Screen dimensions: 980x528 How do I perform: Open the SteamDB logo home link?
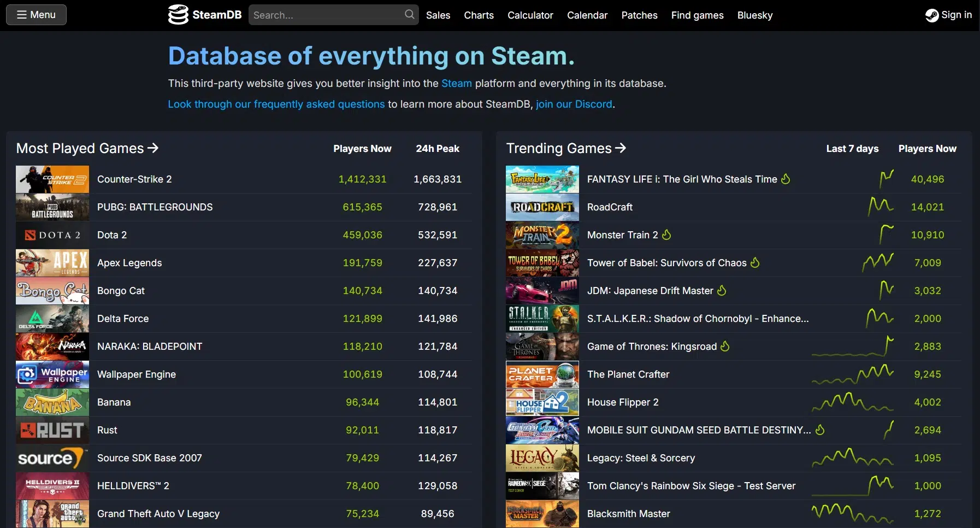pos(205,15)
